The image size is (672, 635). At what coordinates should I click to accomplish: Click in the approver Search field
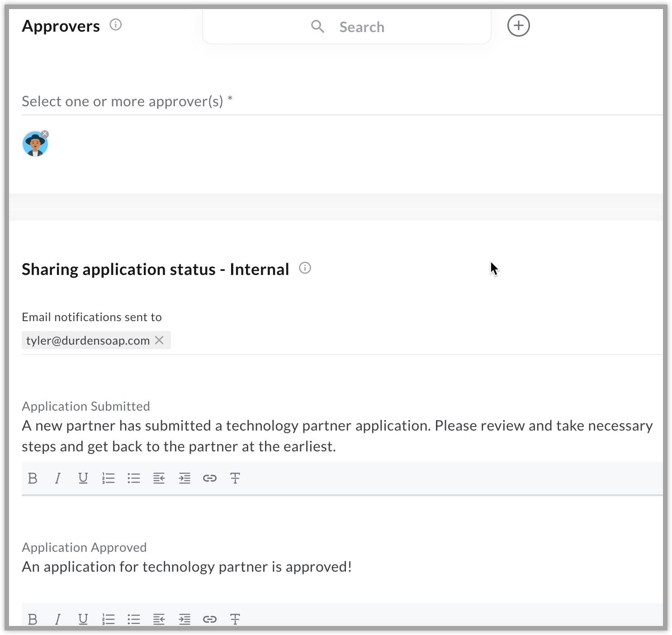(362, 27)
